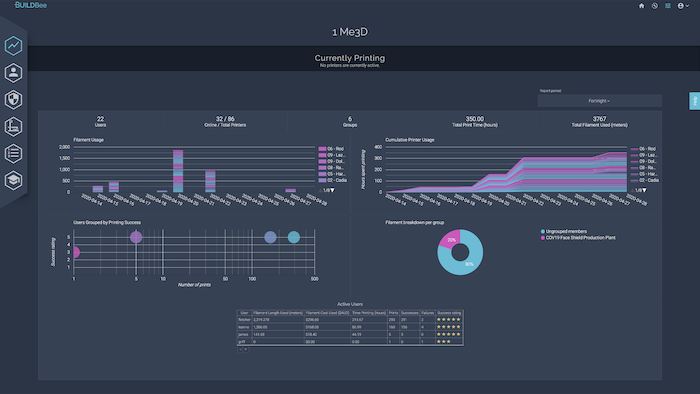The height and width of the screenshot is (394, 700).
Task: Open the analytics dashboard sidebar icon
Action: 13,46
